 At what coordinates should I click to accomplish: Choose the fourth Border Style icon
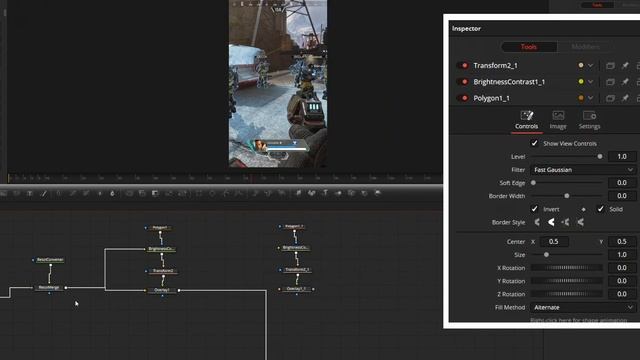tap(580, 222)
